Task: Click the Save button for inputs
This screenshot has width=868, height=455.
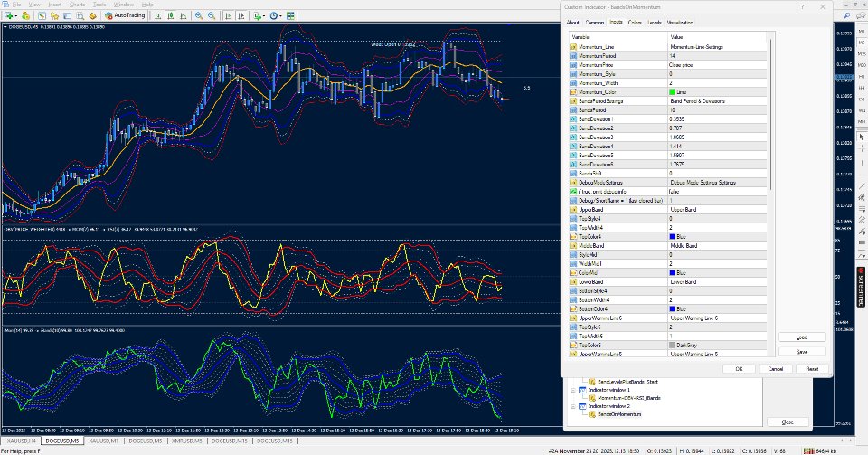Action: (x=802, y=352)
